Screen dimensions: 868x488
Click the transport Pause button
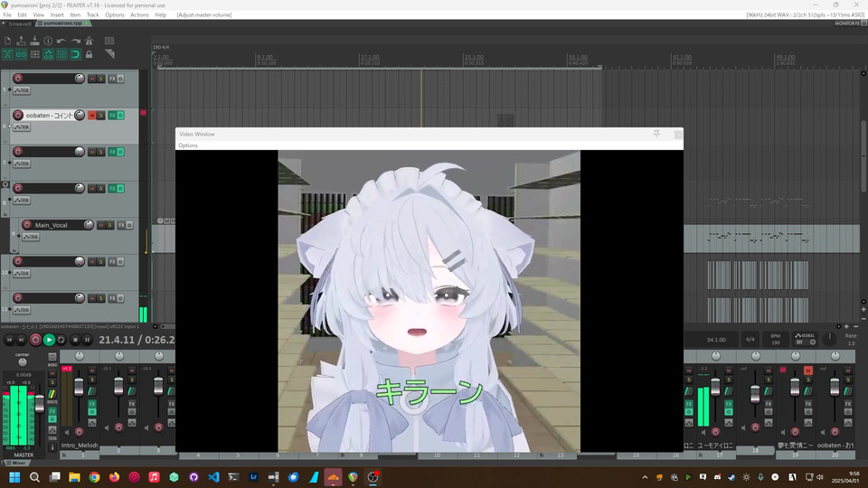[x=87, y=340]
